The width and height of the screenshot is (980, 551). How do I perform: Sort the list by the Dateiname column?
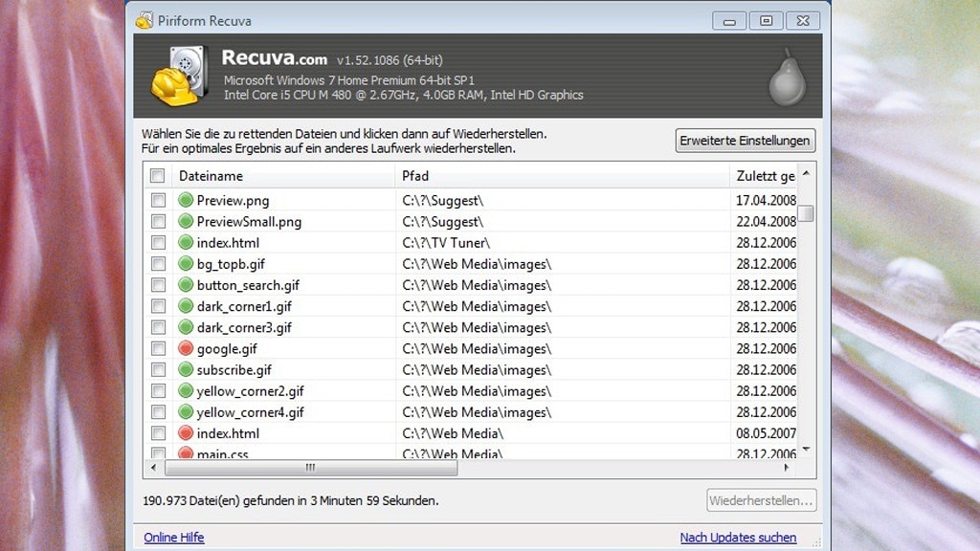(283, 176)
